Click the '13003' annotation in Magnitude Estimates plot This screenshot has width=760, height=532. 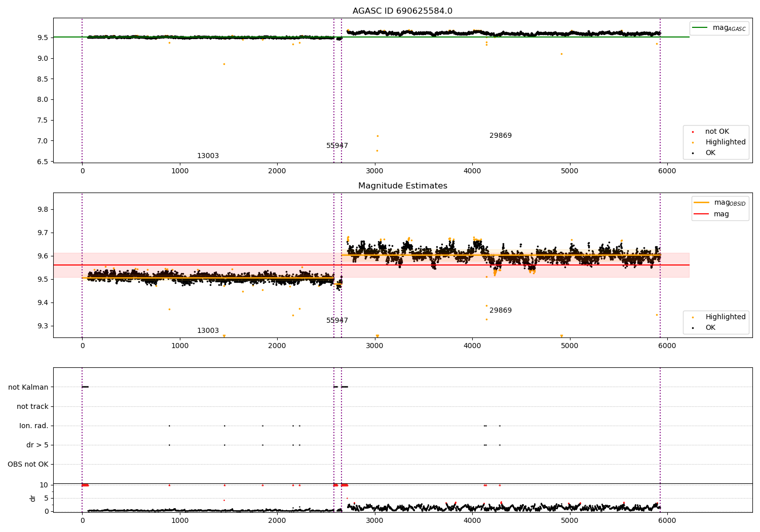[208, 331]
